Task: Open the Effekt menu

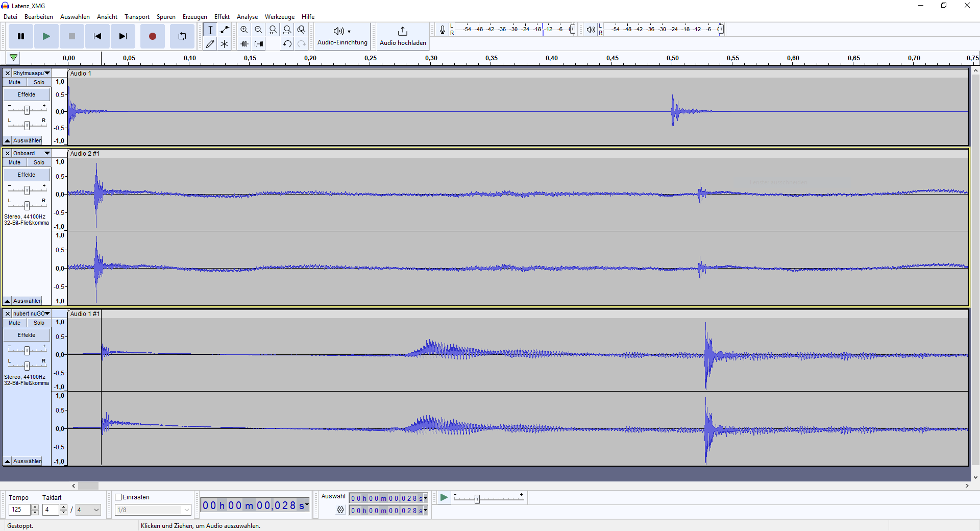Action: [222, 17]
